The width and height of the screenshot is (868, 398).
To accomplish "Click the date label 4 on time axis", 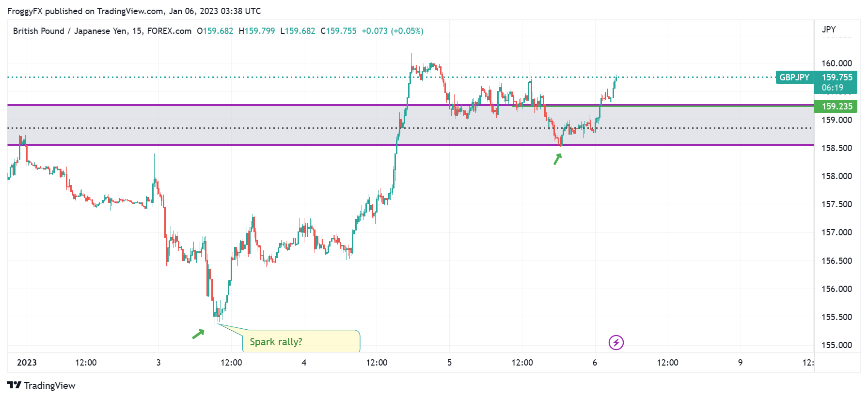I will click(304, 363).
